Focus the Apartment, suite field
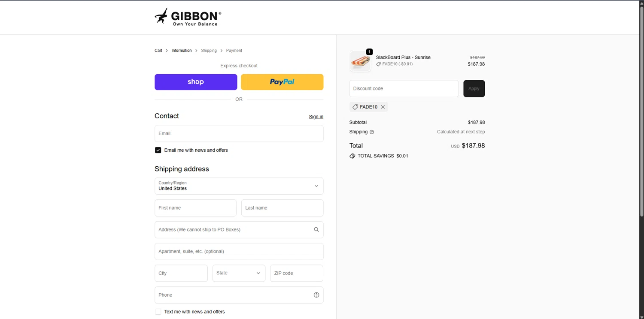Image resolution: width=644 pixels, height=319 pixels. click(x=239, y=252)
